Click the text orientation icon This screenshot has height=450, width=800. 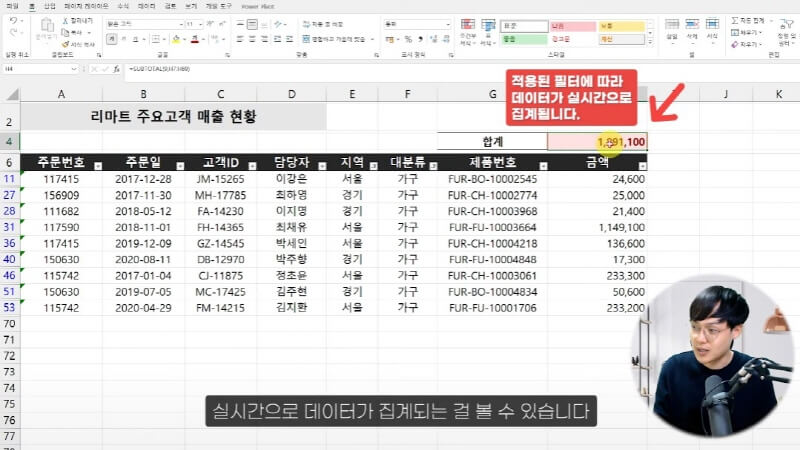click(278, 24)
